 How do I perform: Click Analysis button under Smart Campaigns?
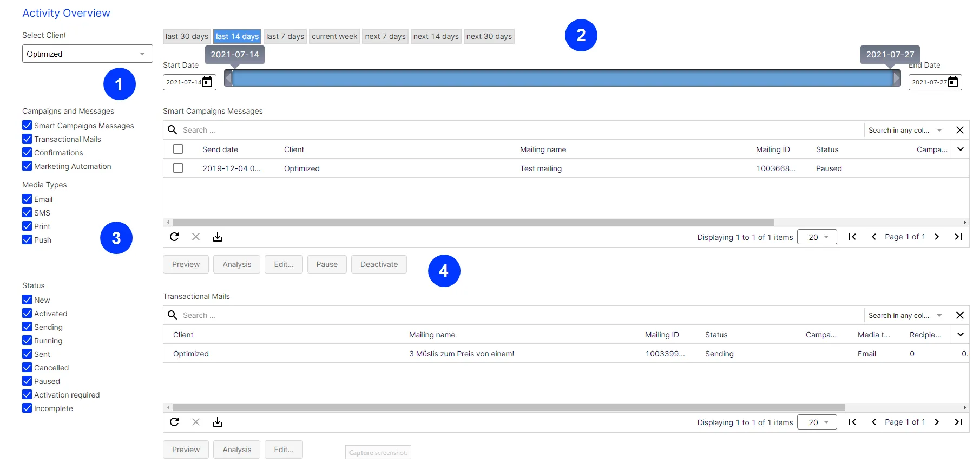point(236,264)
